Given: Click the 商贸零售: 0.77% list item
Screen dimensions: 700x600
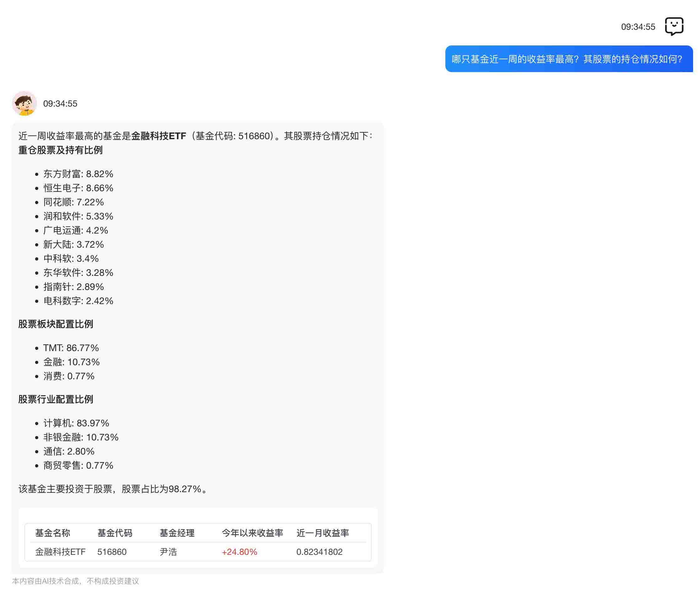Looking at the screenshot, I should [78, 466].
